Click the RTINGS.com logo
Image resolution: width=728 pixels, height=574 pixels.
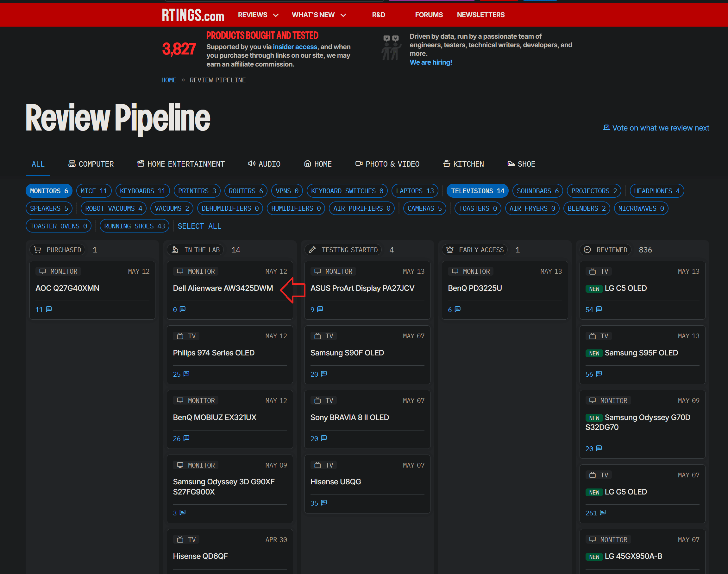pyautogui.click(x=193, y=15)
